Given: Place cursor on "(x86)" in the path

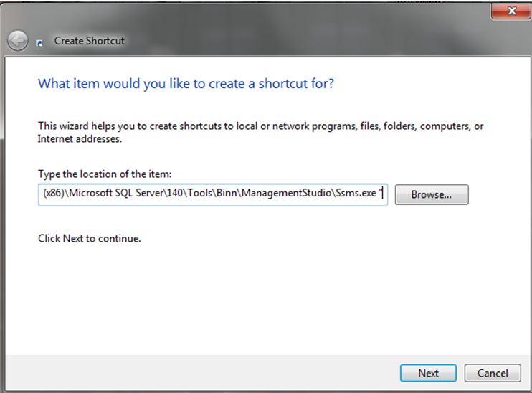Looking at the screenshot, I should [54, 194].
